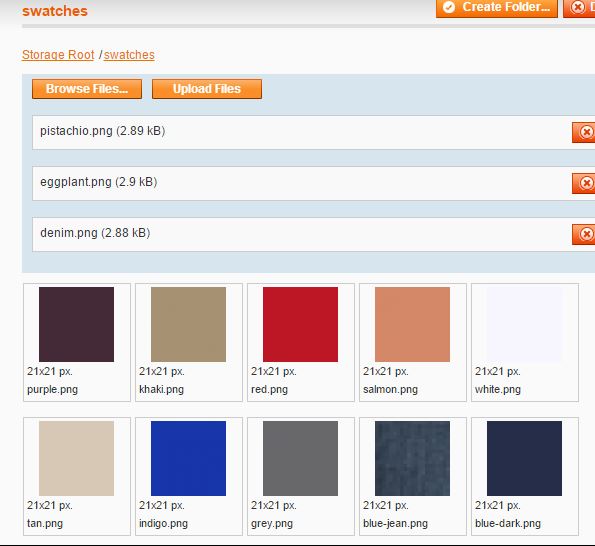Click the blue-dark.png file name

click(x=508, y=524)
